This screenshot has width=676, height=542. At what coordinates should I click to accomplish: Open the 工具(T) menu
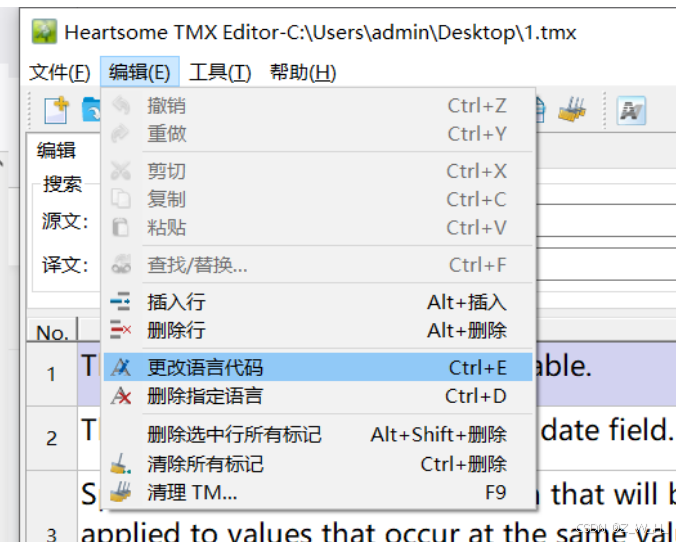pyautogui.click(x=220, y=72)
